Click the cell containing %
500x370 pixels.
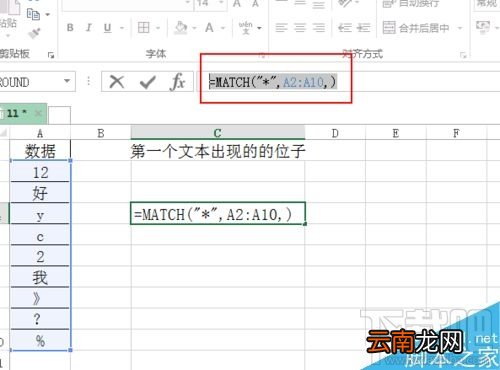[x=40, y=340]
